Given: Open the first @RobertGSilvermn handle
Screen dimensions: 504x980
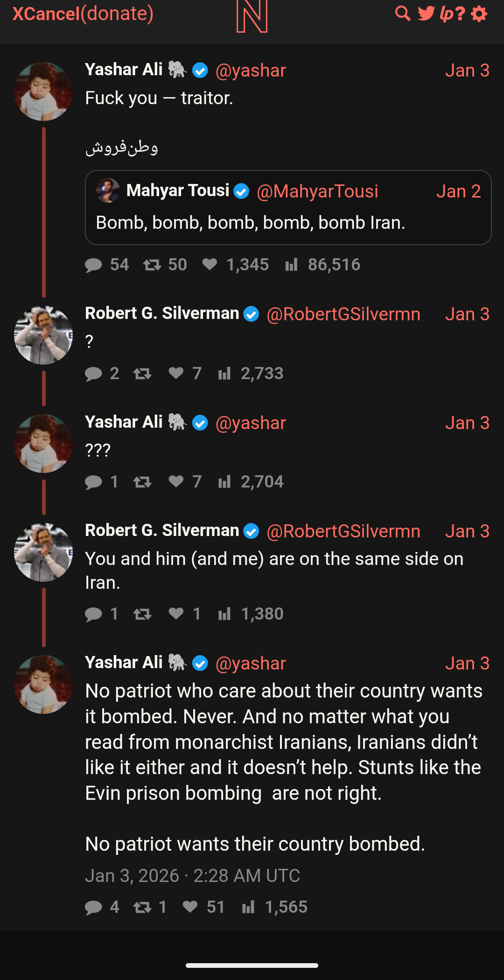Looking at the screenshot, I should point(343,314).
